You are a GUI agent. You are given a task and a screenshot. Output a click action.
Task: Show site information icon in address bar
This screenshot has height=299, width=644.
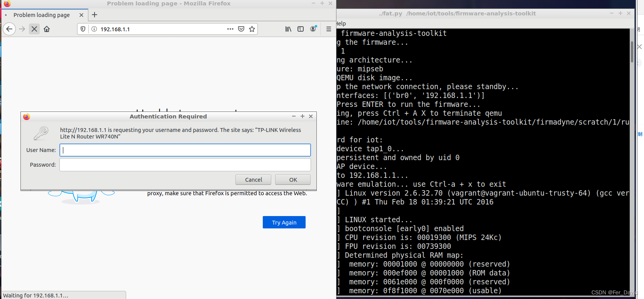click(x=94, y=29)
